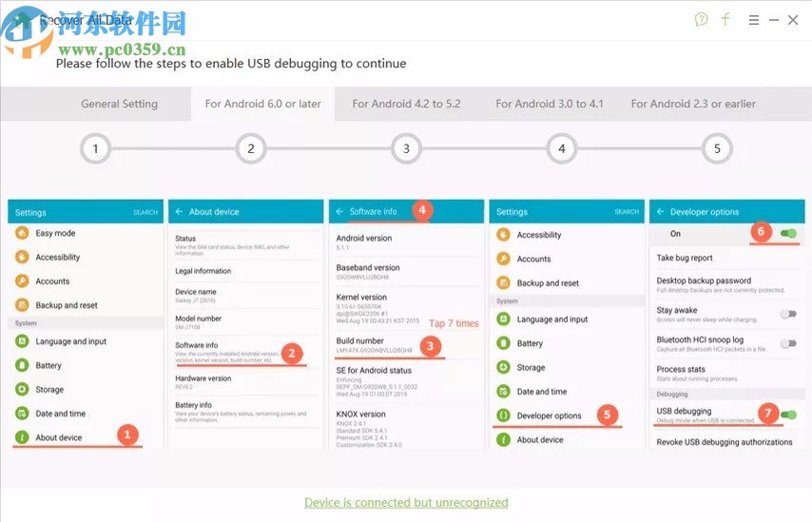Click Accessibility icon in fourth screenshot

503,235
